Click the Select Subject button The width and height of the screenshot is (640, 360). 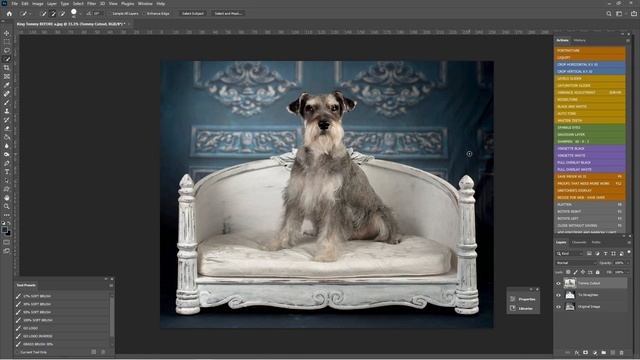tap(193, 13)
